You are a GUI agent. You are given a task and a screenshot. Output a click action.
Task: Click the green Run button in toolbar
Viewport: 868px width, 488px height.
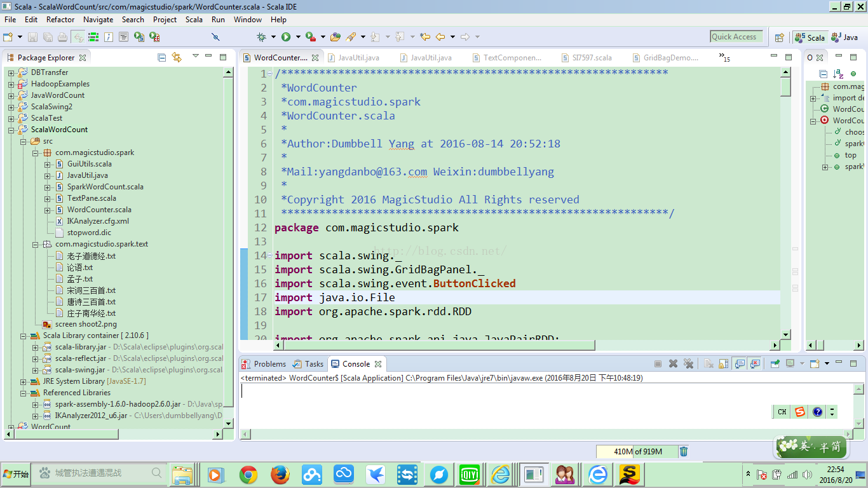(x=286, y=37)
